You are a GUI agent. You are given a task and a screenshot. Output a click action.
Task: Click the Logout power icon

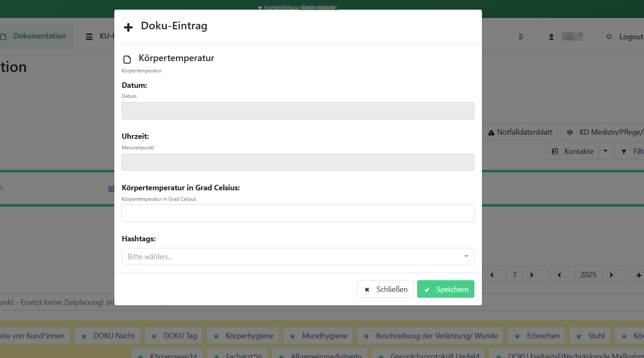click(x=609, y=37)
